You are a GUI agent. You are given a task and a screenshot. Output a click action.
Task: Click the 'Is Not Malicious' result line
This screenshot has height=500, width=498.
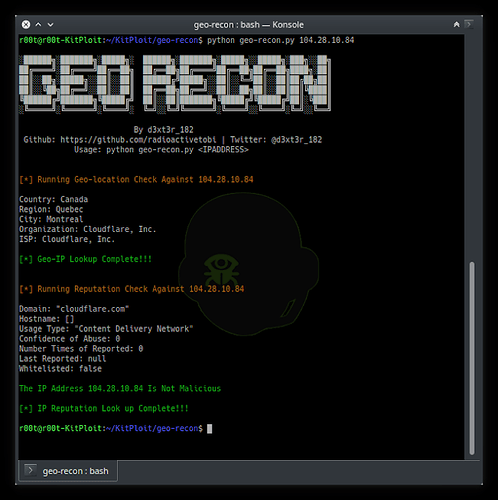pyautogui.click(x=120, y=388)
